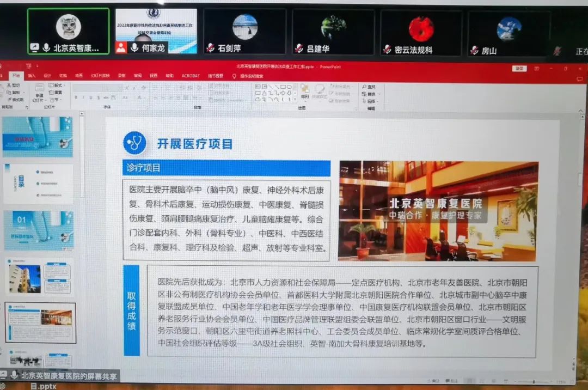Switch to normal view icon in status bar
Image resolution: width=588 pixels, height=390 pixels.
point(469,381)
